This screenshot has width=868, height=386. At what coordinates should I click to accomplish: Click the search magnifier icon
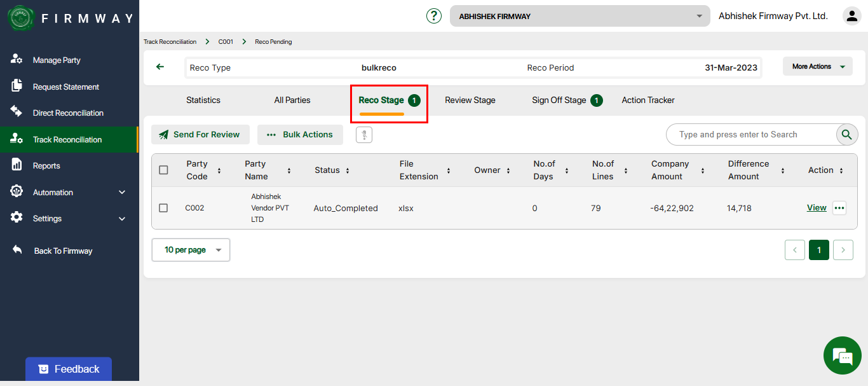846,134
